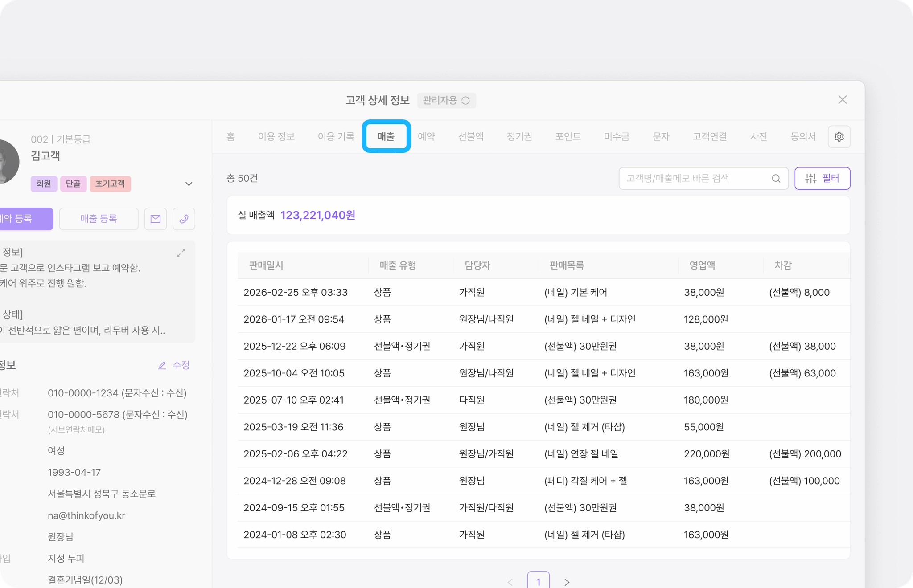Expand the customer memo box
Screen dimensions: 913x588
click(181, 253)
